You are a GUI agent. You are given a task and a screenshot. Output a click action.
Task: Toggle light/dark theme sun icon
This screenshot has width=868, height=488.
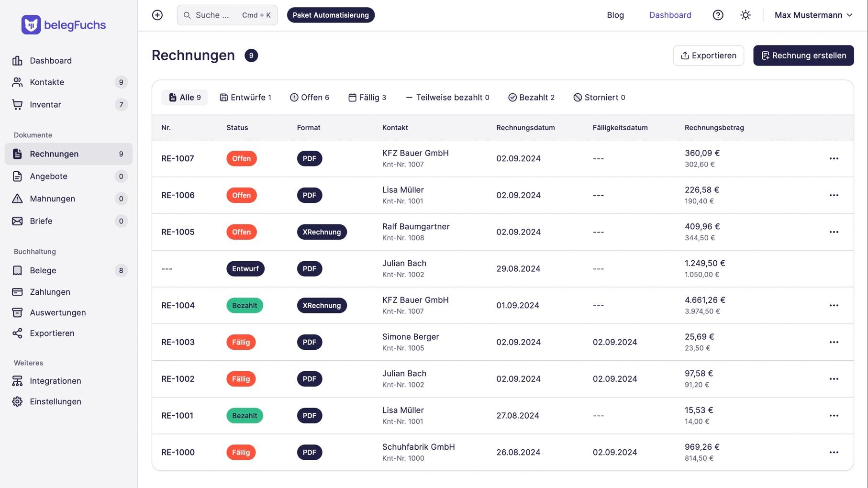point(746,15)
